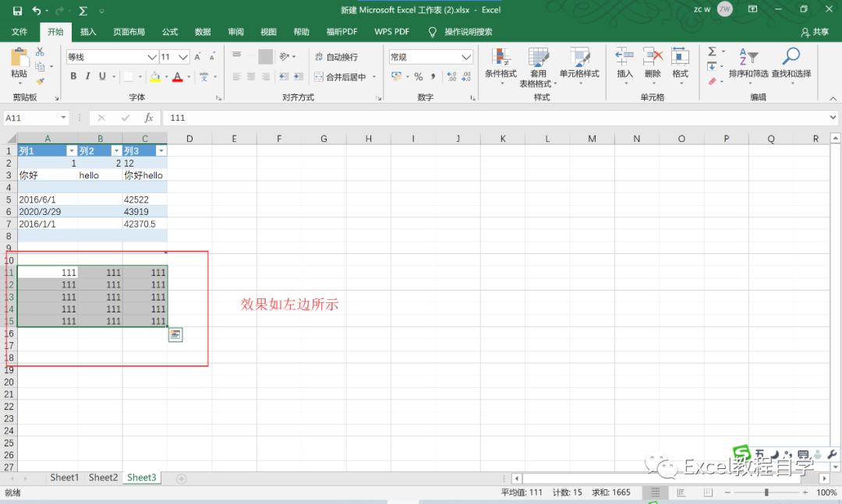Toggle Bold formatting
The width and height of the screenshot is (842, 504).
73,77
